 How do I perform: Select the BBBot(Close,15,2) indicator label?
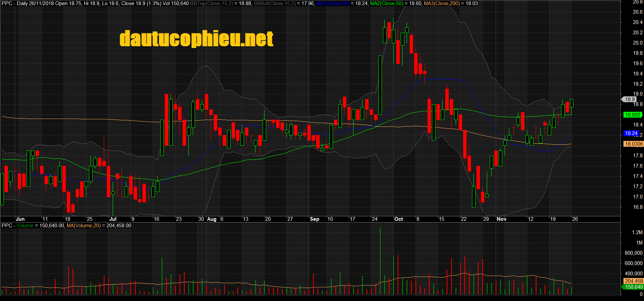tap(274, 3)
